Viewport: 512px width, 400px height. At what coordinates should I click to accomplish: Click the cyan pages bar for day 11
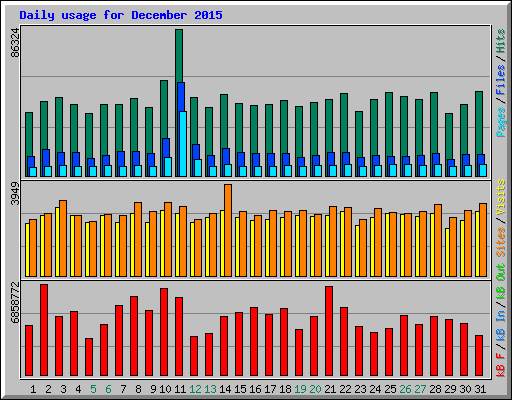(x=183, y=144)
